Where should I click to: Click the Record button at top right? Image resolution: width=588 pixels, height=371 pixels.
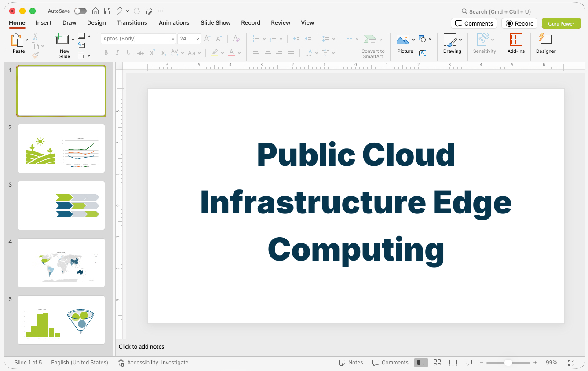click(519, 23)
